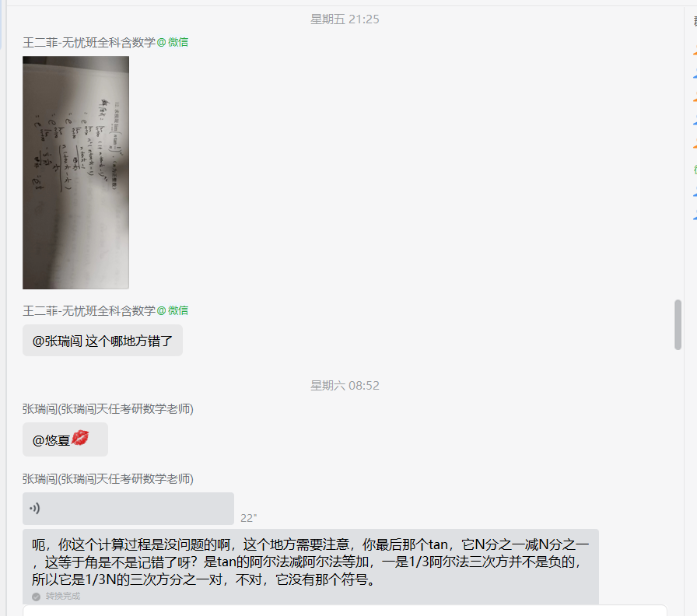
Task: Click sender name 张瑞闯 above the voice message
Action: pyautogui.click(x=108, y=479)
